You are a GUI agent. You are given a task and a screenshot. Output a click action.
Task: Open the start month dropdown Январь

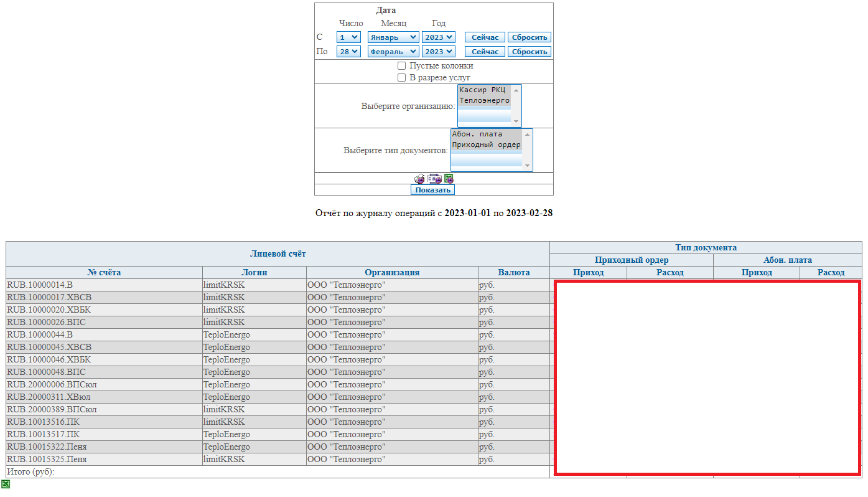tap(393, 37)
